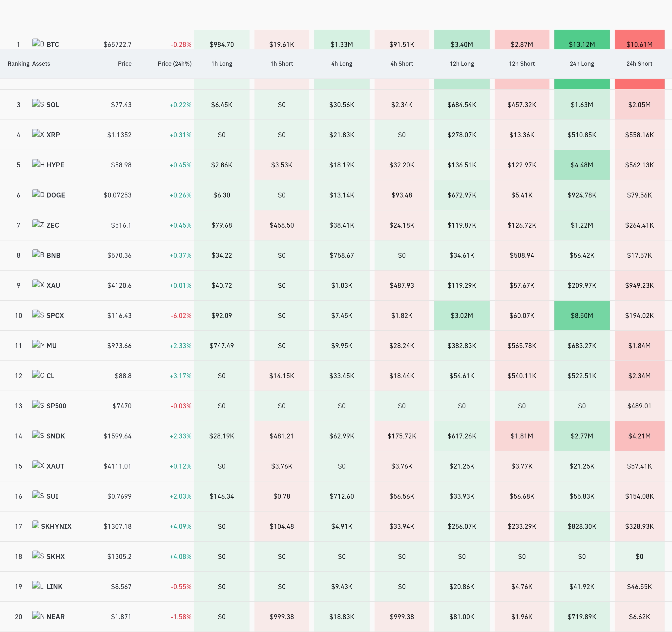
Task: Click the BNB asset icon
Action: pyautogui.click(x=38, y=254)
